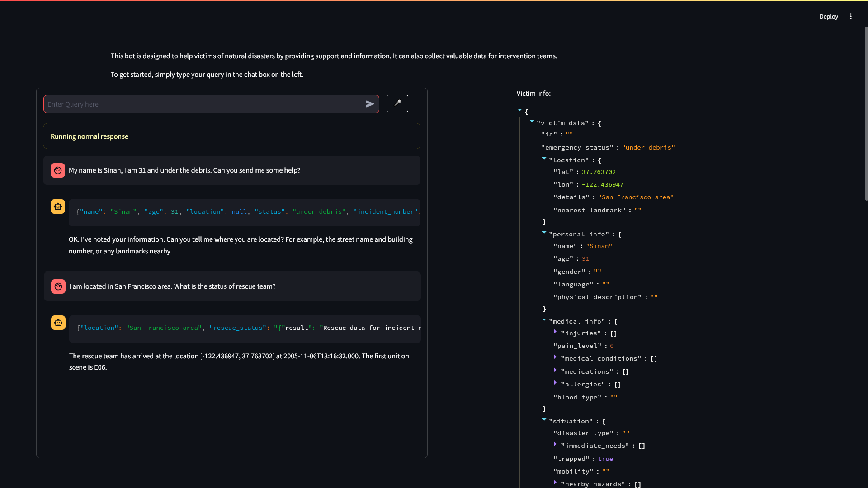
Task: Expand the medications array
Action: 555,370
